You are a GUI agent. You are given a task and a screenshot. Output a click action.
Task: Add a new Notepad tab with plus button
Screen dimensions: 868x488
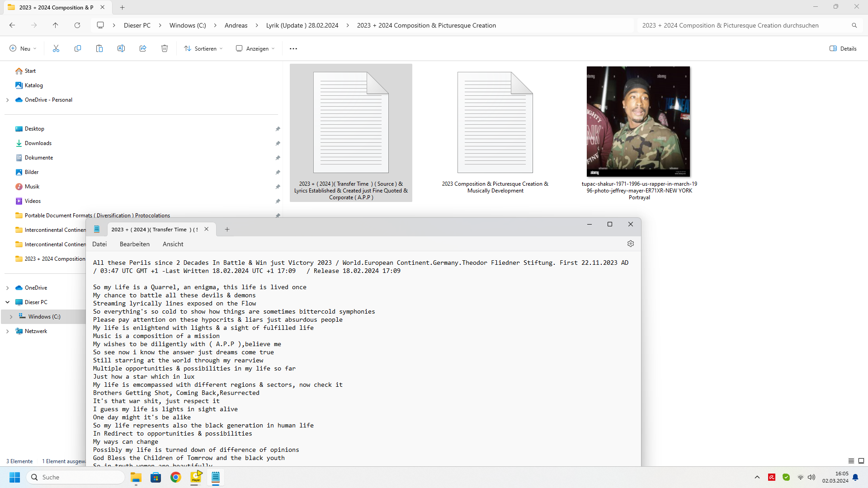coord(227,230)
